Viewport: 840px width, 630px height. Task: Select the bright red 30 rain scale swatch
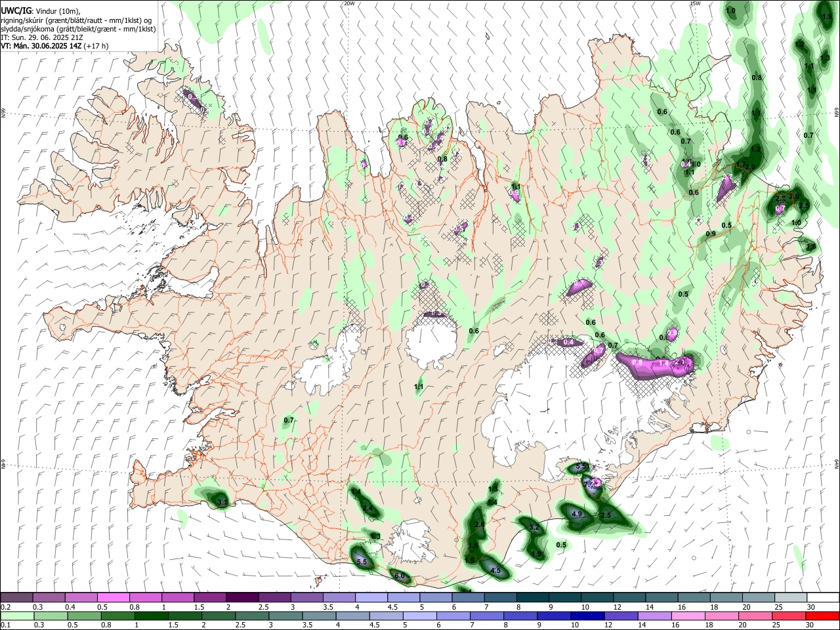click(x=822, y=616)
